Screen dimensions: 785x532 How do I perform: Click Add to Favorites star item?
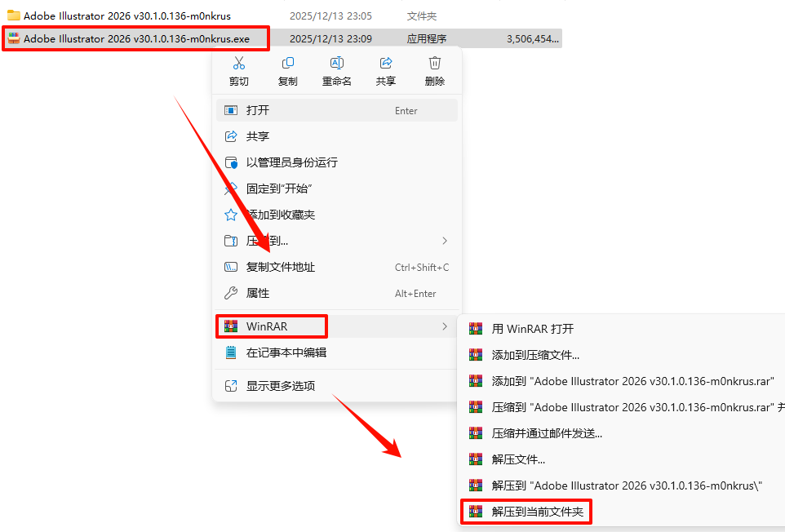click(336, 215)
